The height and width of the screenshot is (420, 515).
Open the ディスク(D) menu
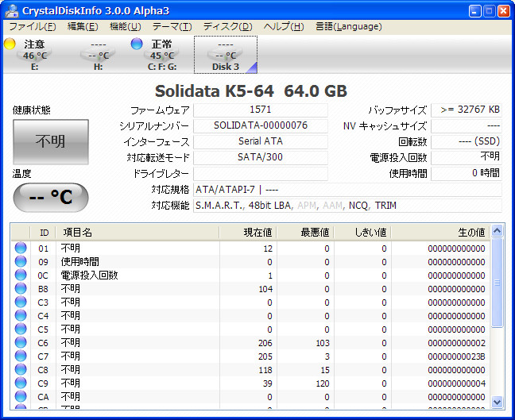point(227,26)
